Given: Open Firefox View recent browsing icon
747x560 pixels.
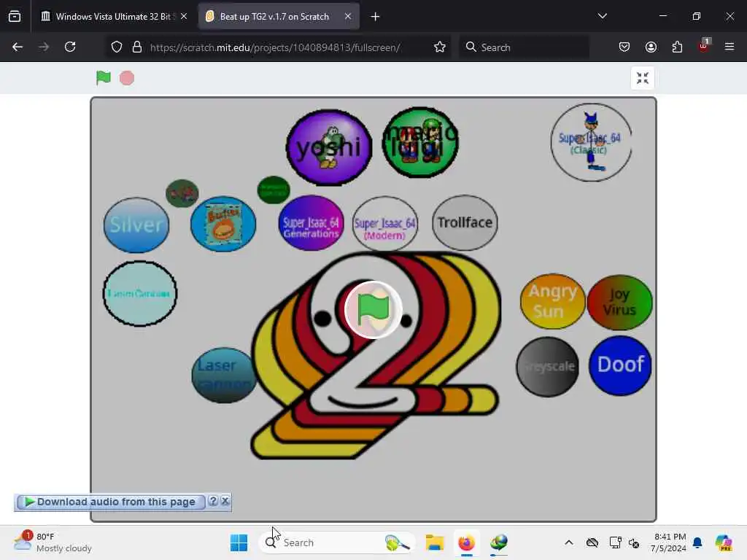Looking at the screenshot, I should 15,17.
